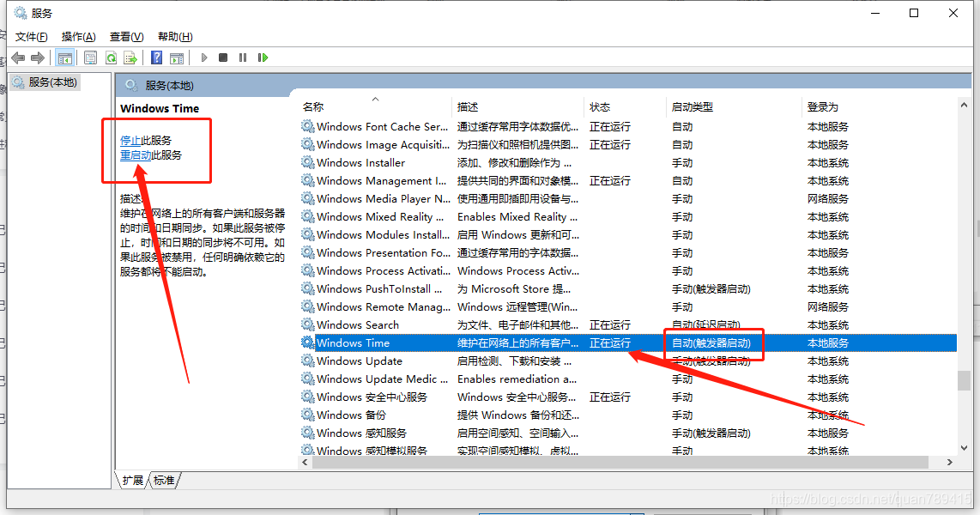Open the 帮助(H) menu
The image size is (980, 515).
point(175,37)
